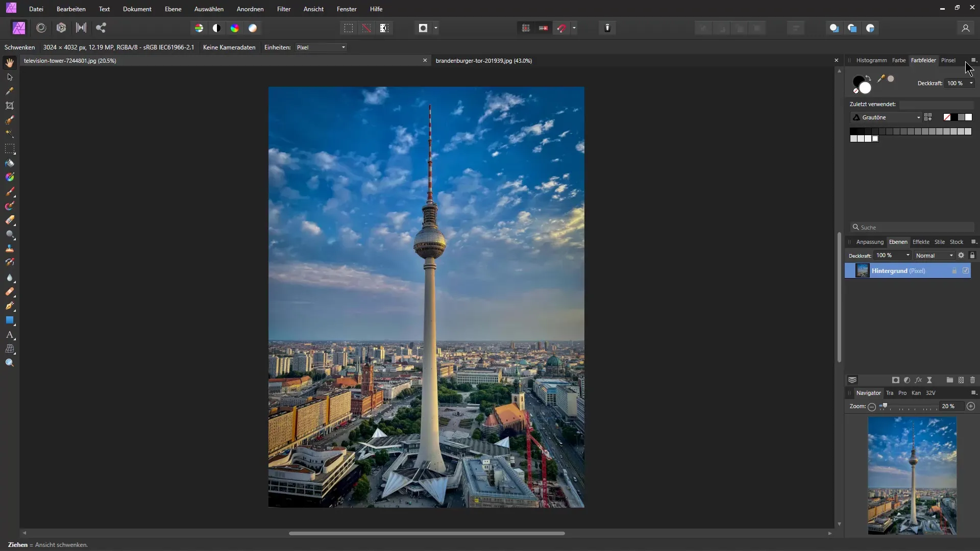The width and height of the screenshot is (980, 551).
Task: Zoom out with Navigator minus button
Action: pos(872,407)
